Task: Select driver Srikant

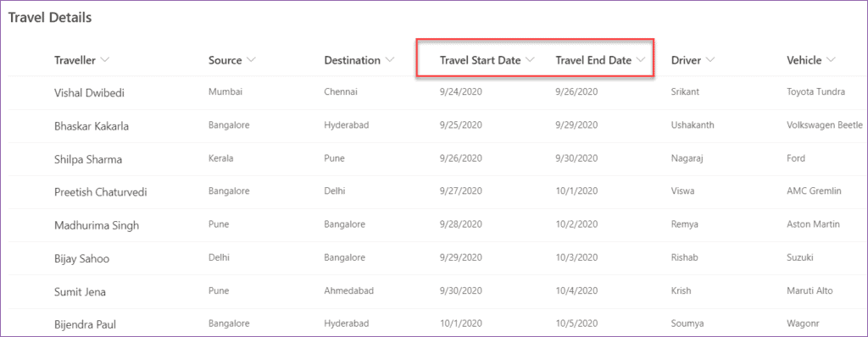Action: coord(685,91)
